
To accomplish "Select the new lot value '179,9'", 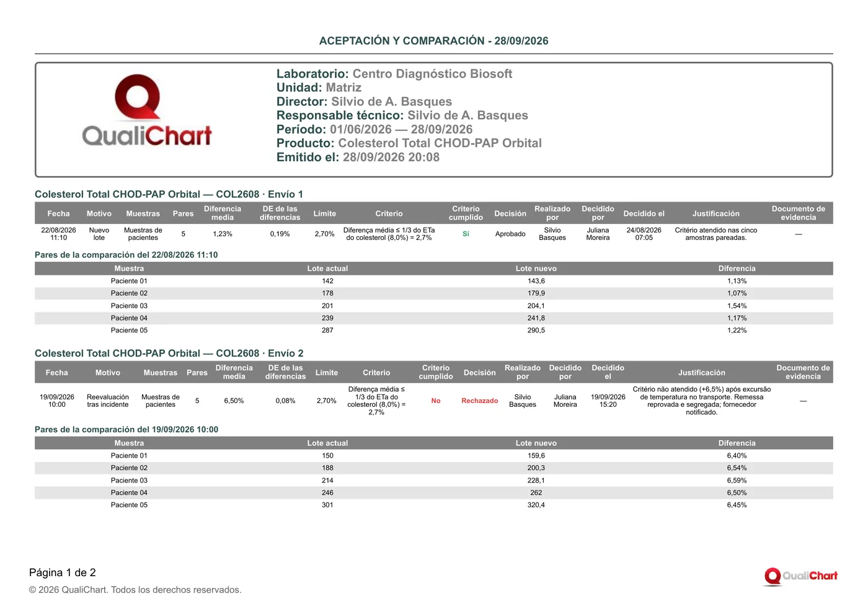I will tap(536, 293).
